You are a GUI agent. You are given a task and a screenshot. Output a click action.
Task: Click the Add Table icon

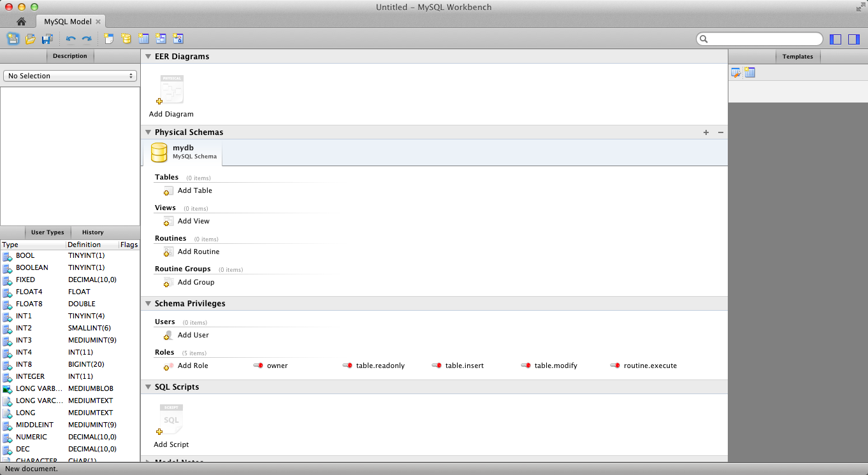168,191
